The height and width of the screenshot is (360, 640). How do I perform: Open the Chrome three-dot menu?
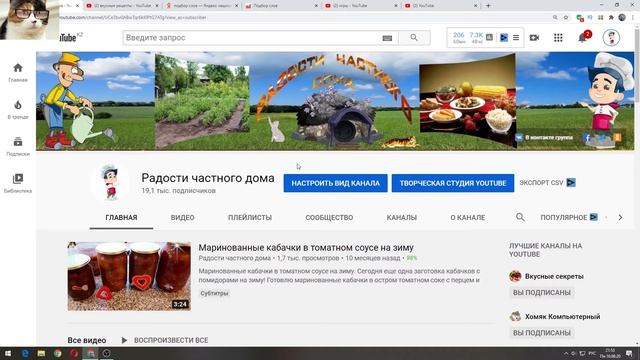coord(633,18)
